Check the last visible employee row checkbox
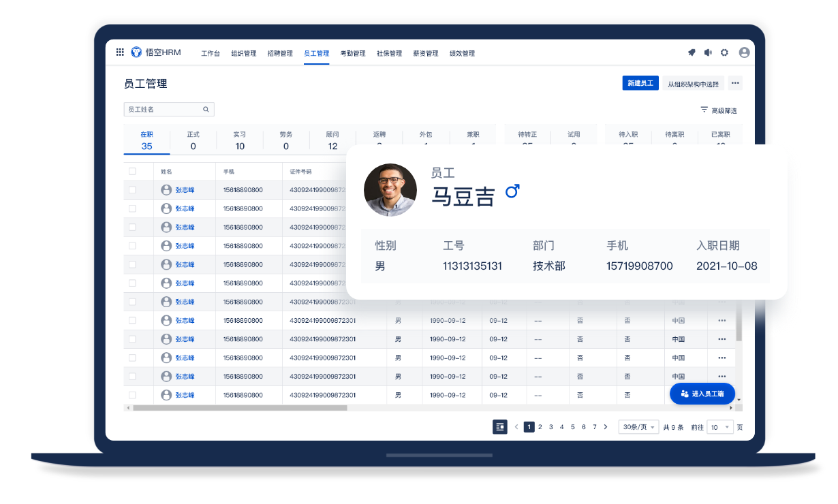 [132, 394]
